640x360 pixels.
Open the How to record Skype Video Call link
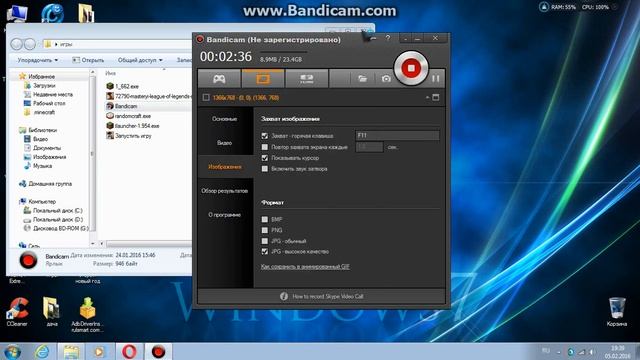pos(328,296)
